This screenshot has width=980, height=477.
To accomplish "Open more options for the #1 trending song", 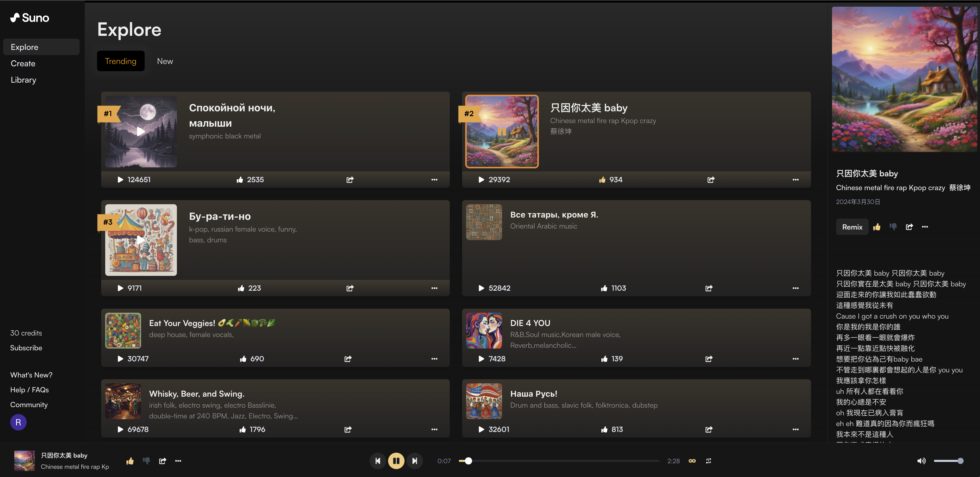I will coord(434,180).
